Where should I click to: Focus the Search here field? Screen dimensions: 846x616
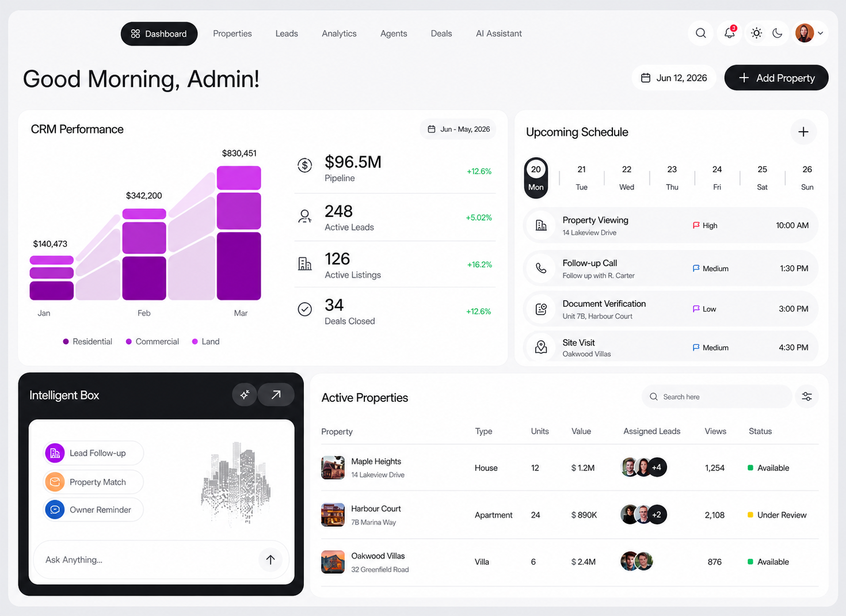pos(717,397)
